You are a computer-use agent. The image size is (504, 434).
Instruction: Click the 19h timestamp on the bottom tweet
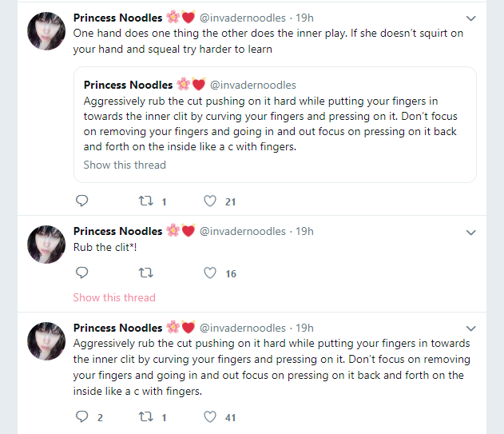[x=304, y=328]
